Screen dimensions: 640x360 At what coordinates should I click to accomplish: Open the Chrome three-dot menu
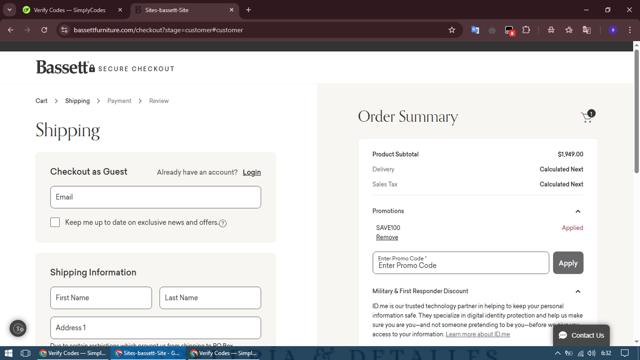click(630, 30)
